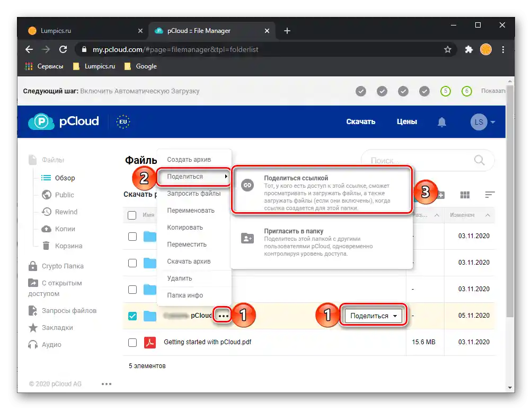
Task: Choose Копировать menu item
Action: (194, 228)
